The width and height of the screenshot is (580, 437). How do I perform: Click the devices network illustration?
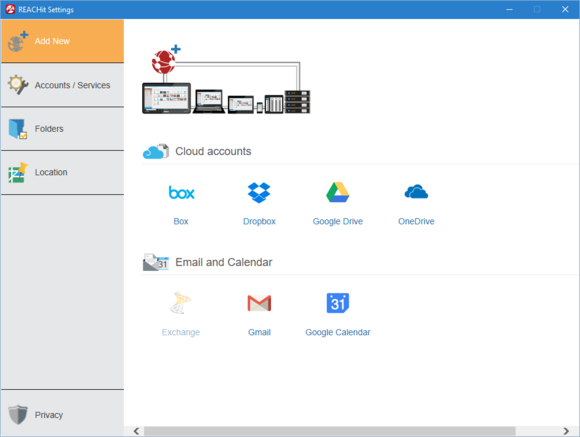pyautogui.click(x=226, y=79)
